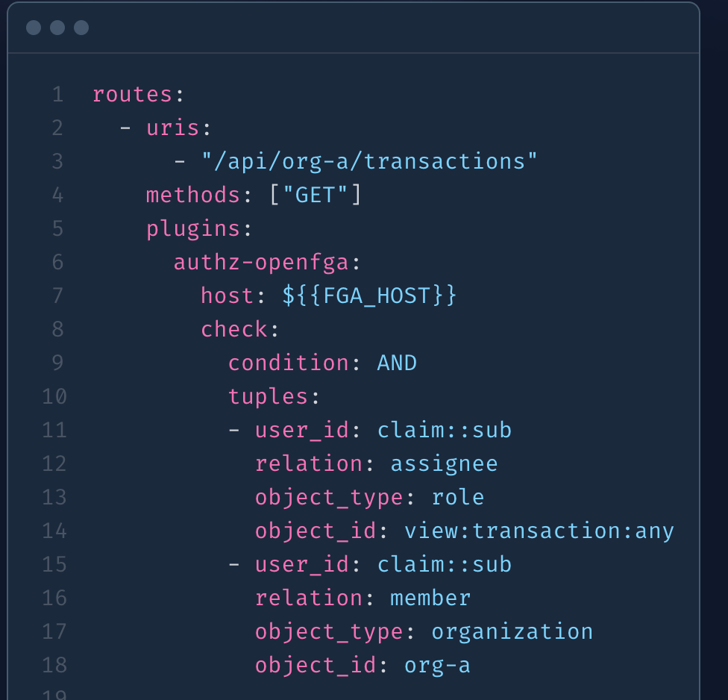Image resolution: width=728 pixels, height=700 pixels.
Task: Click the view:transaction:any object id
Action: [539, 531]
